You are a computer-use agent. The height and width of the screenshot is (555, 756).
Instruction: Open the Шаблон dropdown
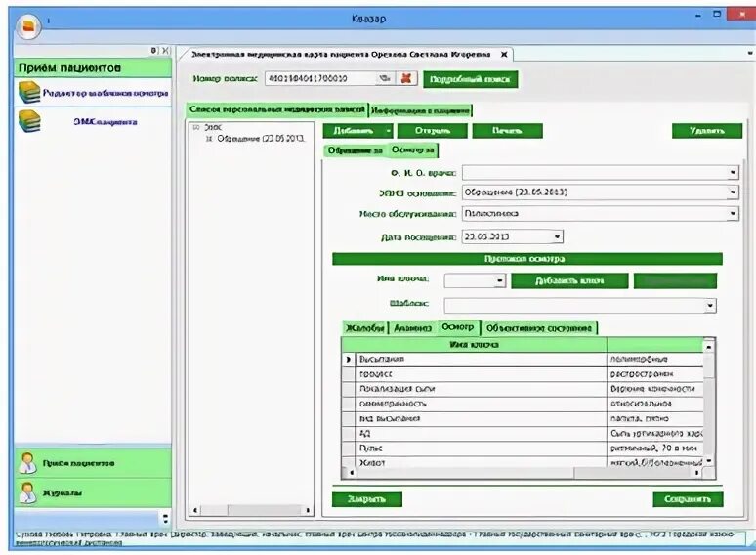(710, 305)
